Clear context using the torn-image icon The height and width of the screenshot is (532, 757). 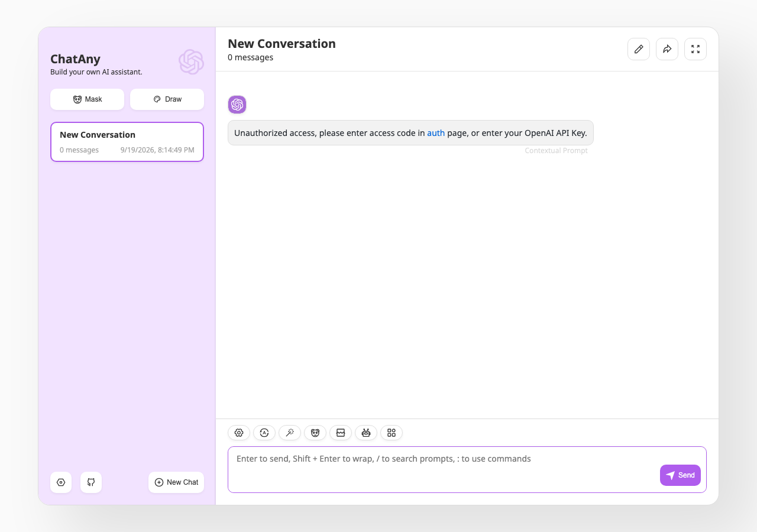click(341, 433)
